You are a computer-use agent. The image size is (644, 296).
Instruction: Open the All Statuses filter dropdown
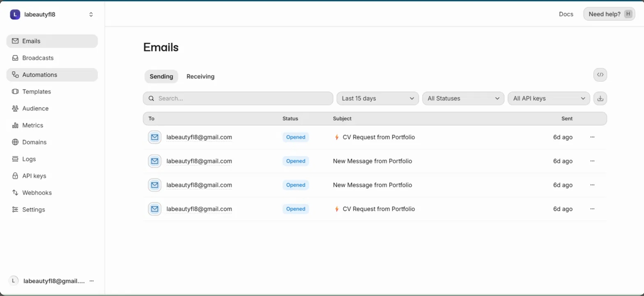(463, 98)
